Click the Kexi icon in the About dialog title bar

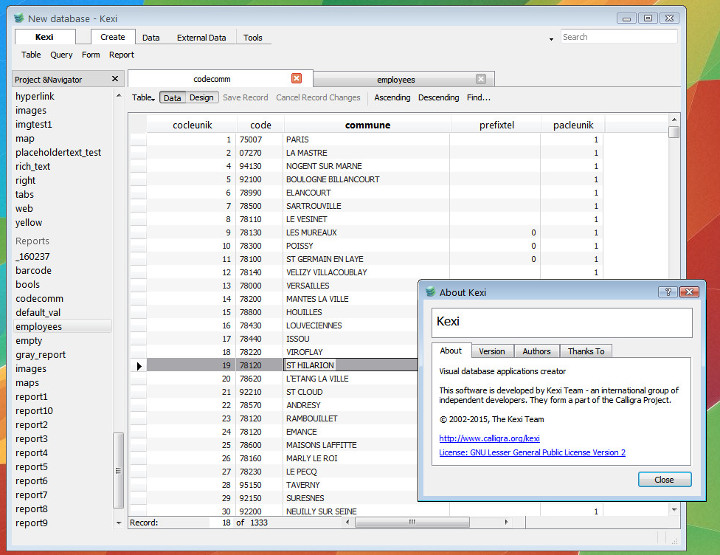click(x=430, y=292)
